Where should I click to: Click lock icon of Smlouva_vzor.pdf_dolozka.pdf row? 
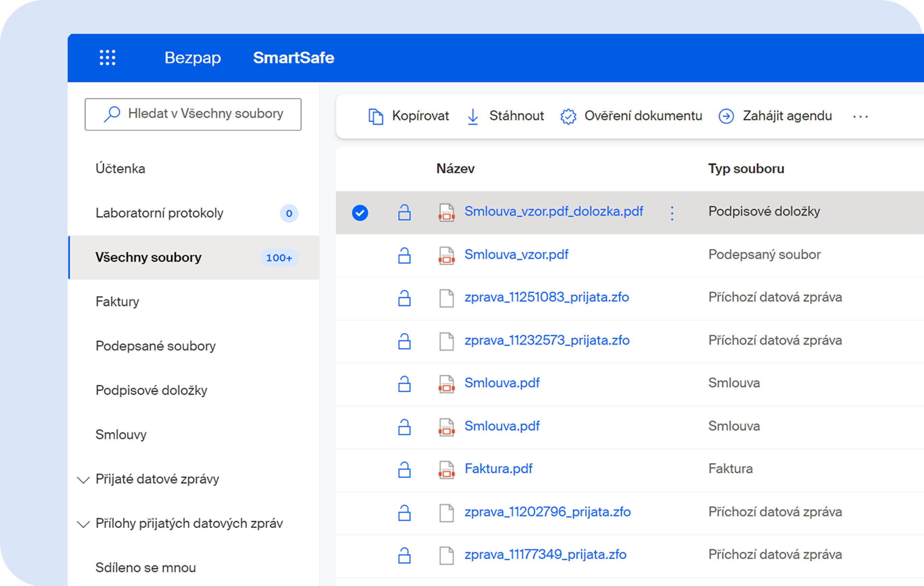405,212
